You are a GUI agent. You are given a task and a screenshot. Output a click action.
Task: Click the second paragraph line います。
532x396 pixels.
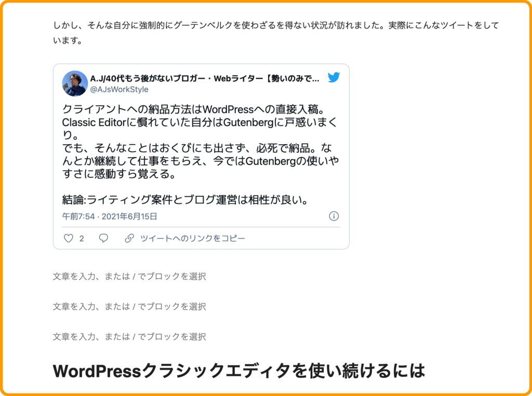point(68,41)
